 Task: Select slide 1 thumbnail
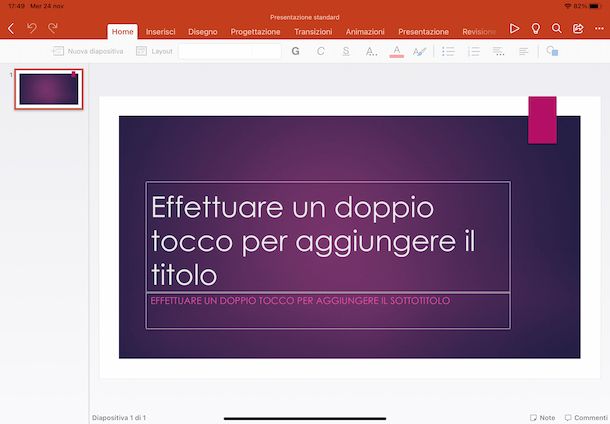(49, 89)
